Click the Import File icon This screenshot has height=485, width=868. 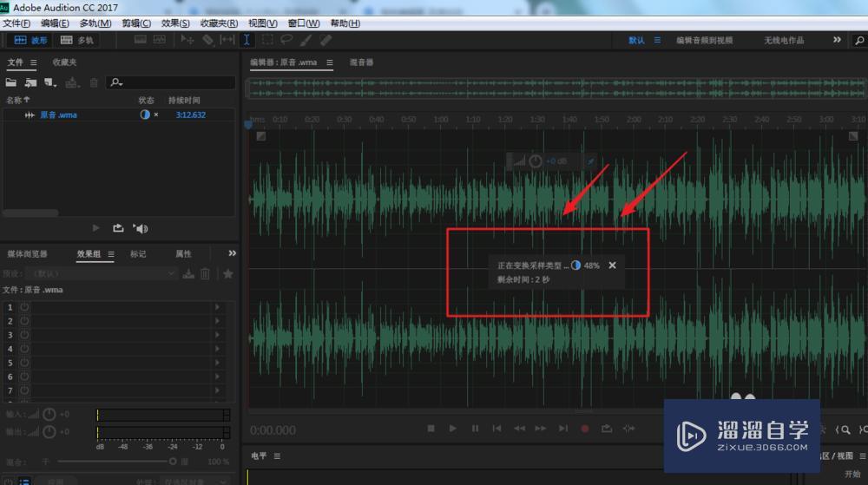tap(30, 82)
